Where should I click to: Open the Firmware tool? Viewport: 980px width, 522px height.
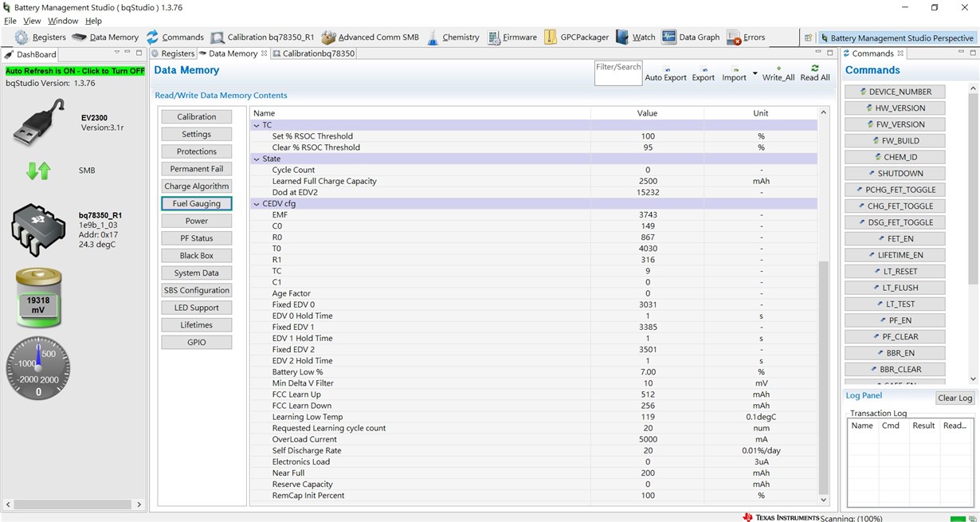(512, 37)
